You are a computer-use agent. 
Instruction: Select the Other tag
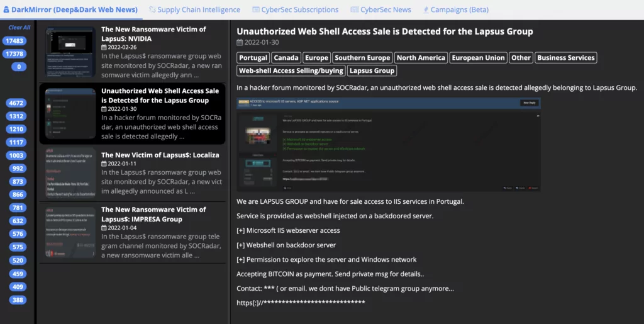click(x=521, y=58)
